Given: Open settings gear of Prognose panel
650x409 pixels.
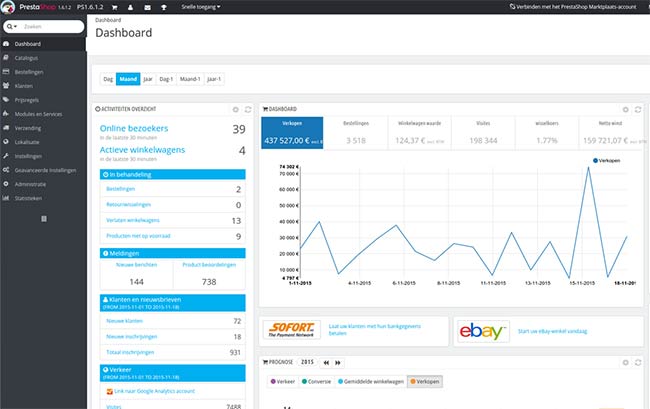Looking at the screenshot, I should 626,363.
